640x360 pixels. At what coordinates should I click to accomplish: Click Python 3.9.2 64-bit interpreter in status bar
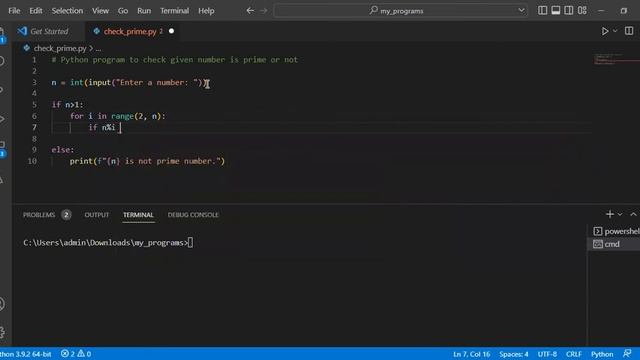click(26, 354)
